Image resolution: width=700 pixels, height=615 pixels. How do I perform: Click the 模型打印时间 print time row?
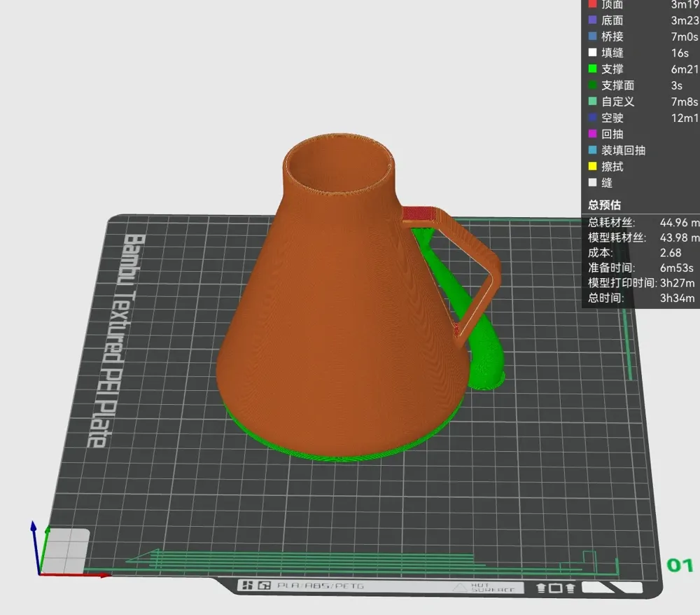pos(641,283)
